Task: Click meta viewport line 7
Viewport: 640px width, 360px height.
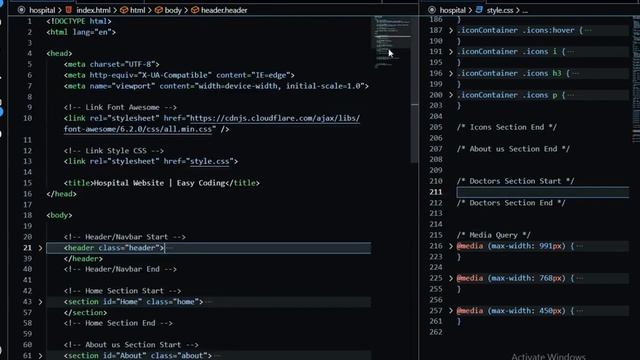Action: point(216,86)
